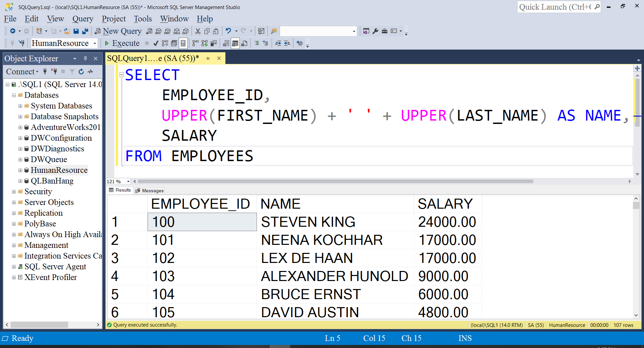Viewport: 644px width, 348px height.
Task: Click the Cut scissors icon
Action: [x=198, y=31]
